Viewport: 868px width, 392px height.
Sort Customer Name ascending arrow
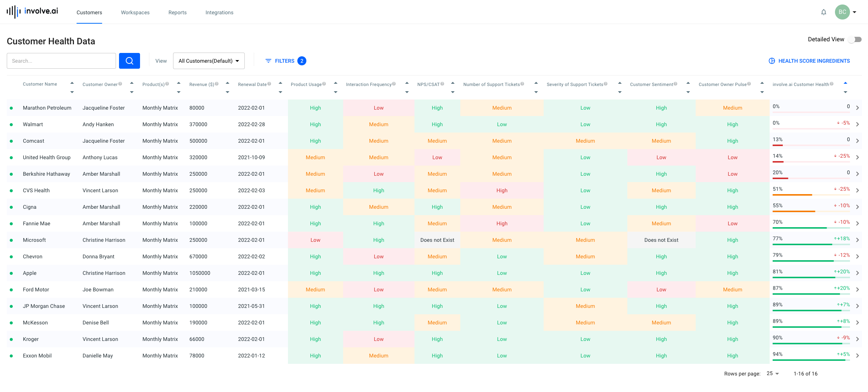pyautogui.click(x=72, y=83)
